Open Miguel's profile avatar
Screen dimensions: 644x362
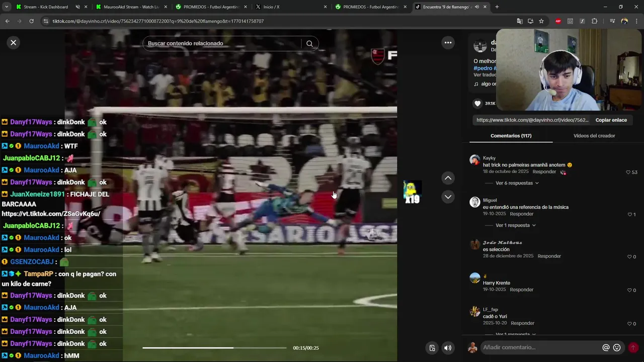coord(474,202)
